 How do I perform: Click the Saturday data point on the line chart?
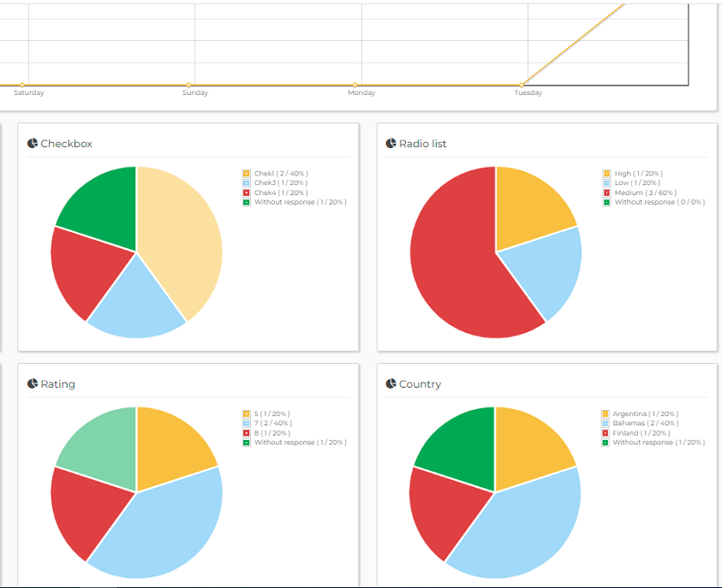22,85
